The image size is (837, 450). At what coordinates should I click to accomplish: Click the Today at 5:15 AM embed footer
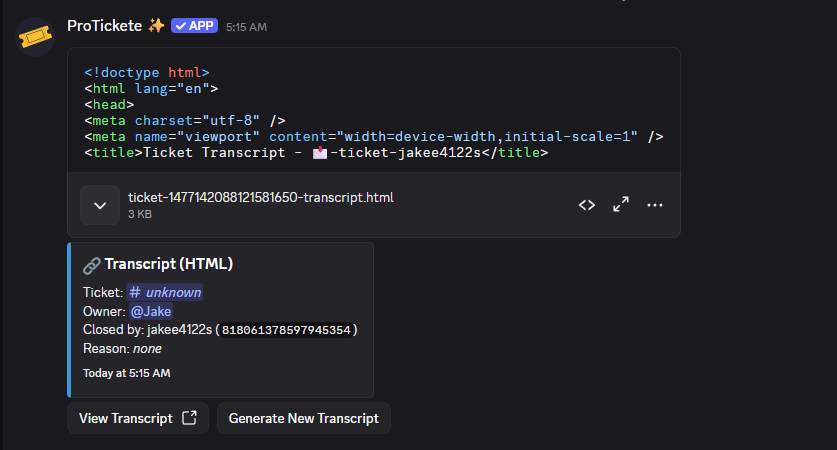(x=126, y=373)
